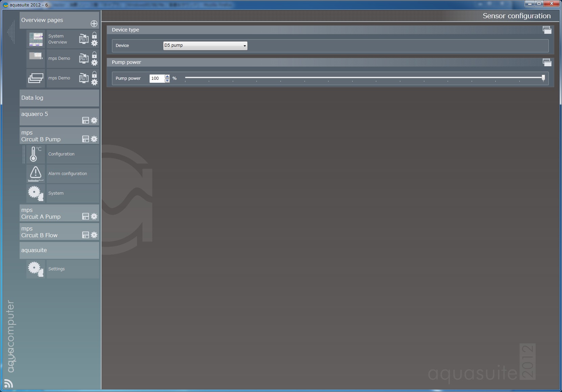
Task: Open the Alarm configuration page label
Action: (68, 174)
